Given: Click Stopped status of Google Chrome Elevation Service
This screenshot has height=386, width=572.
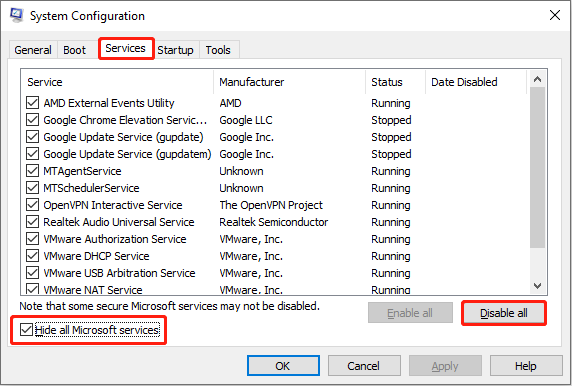Looking at the screenshot, I should pos(391,120).
